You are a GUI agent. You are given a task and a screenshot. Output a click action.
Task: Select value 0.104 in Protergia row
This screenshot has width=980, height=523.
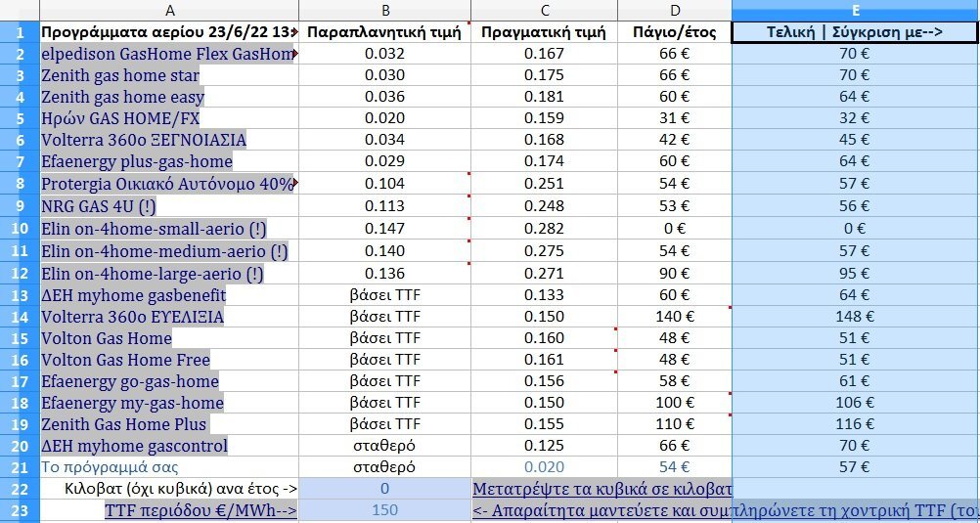point(385,184)
